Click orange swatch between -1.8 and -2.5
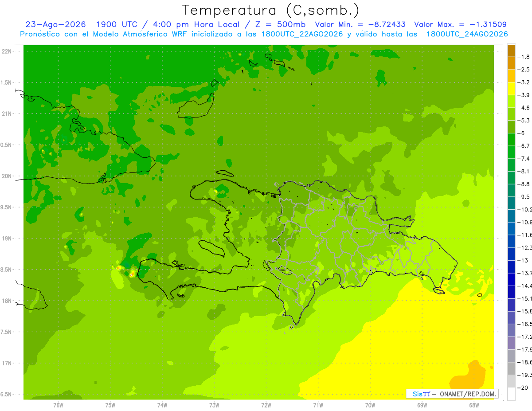Viewport: 532px width, 411px height. coord(511,63)
